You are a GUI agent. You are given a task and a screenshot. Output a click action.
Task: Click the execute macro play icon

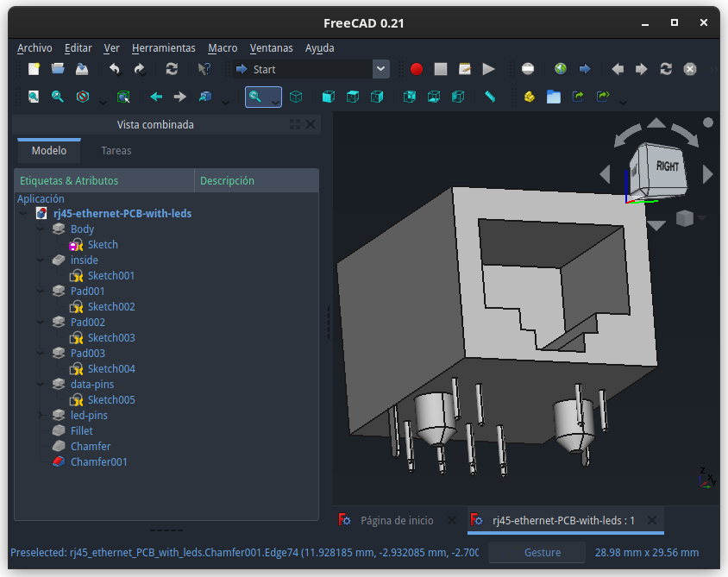(x=488, y=69)
